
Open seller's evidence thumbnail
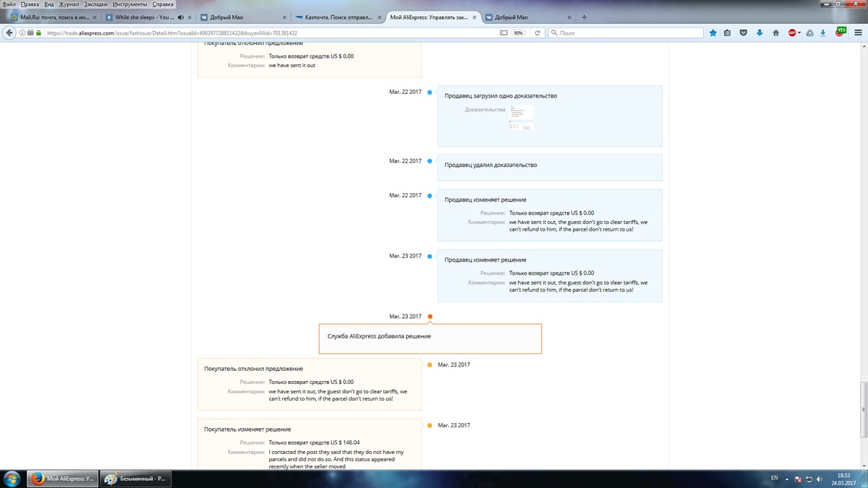521,118
